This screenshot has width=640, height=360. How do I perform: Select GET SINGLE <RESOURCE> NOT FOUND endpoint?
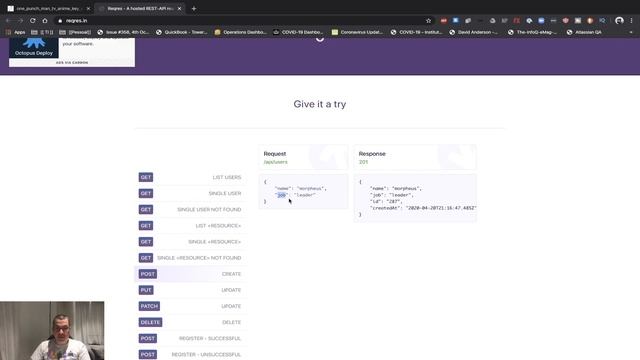[x=190, y=258]
